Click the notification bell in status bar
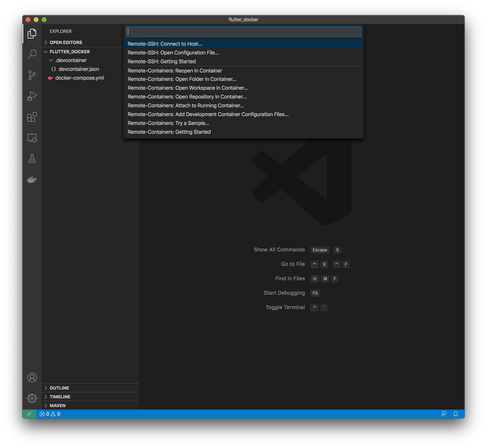 (x=456, y=414)
